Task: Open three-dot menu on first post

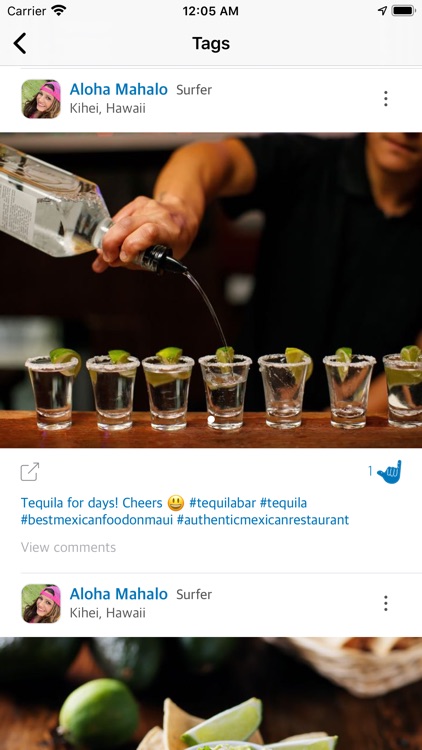Action: 386,99
